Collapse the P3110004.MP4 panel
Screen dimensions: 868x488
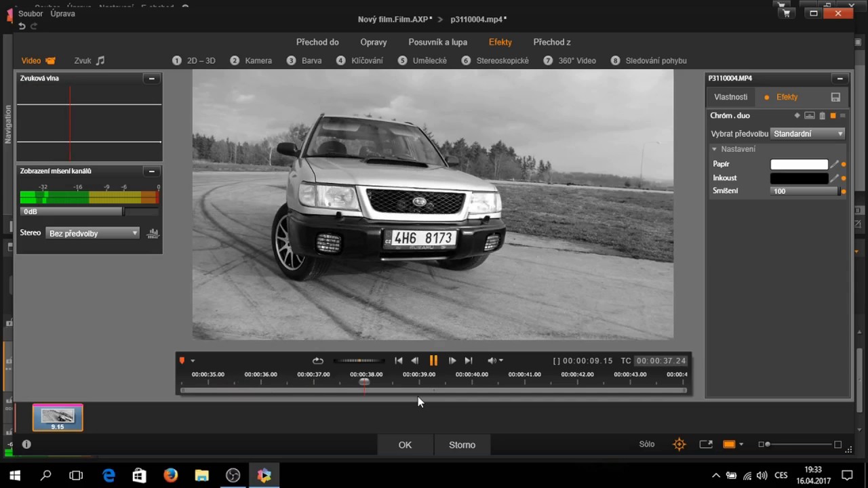pos(840,79)
